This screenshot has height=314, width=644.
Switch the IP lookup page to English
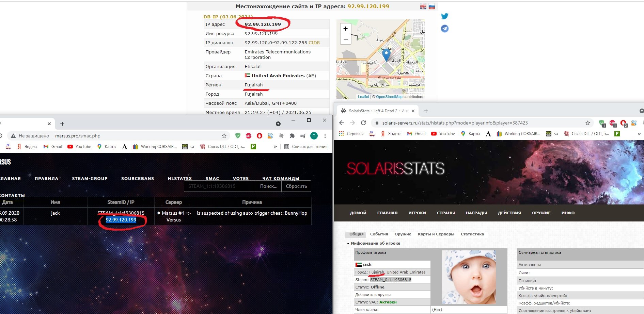(x=423, y=6)
